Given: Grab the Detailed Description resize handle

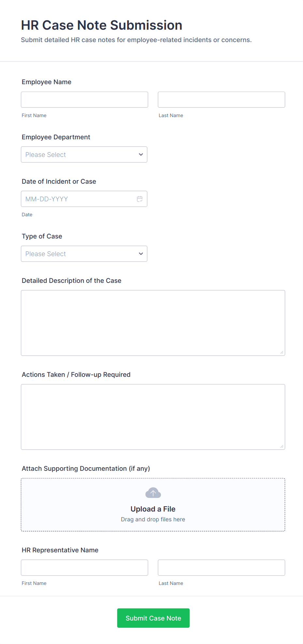Looking at the screenshot, I should pyautogui.click(x=282, y=352).
